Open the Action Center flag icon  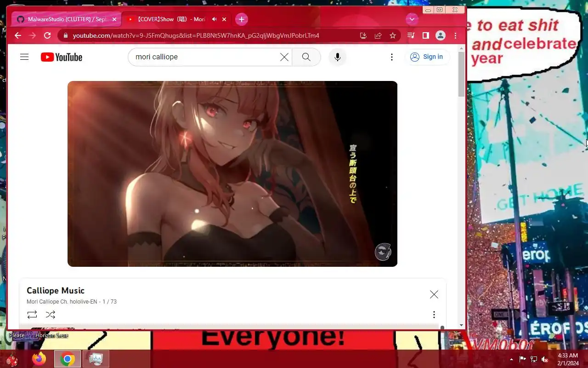point(523,359)
